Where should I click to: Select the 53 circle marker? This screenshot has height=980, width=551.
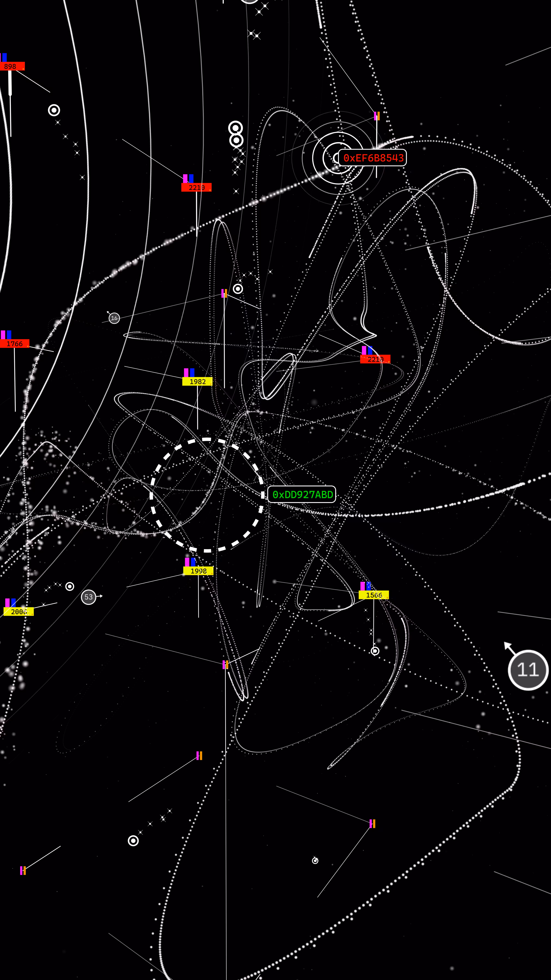tap(89, 597)
